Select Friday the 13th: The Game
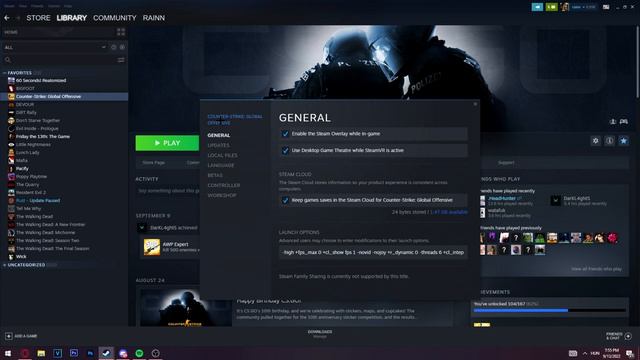The width and height of the screenshot is (640, 360). click(x=43, y=137)
